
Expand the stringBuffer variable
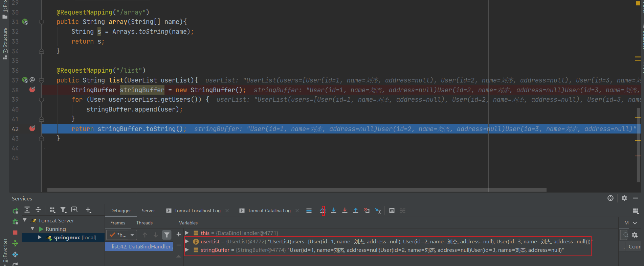pos(187,250)
